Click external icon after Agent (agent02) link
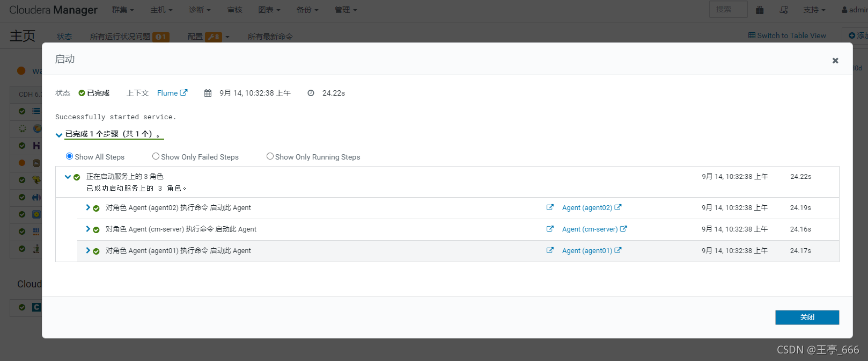This screenshot has height=361, width=868. (618, 207)
